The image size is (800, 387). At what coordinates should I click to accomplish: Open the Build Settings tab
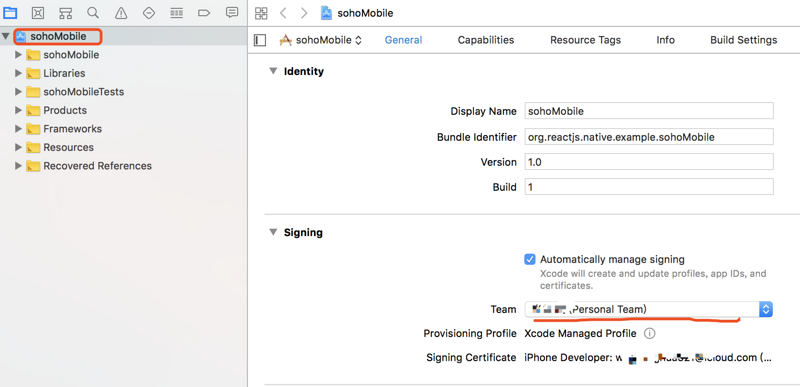coord(743,40)
